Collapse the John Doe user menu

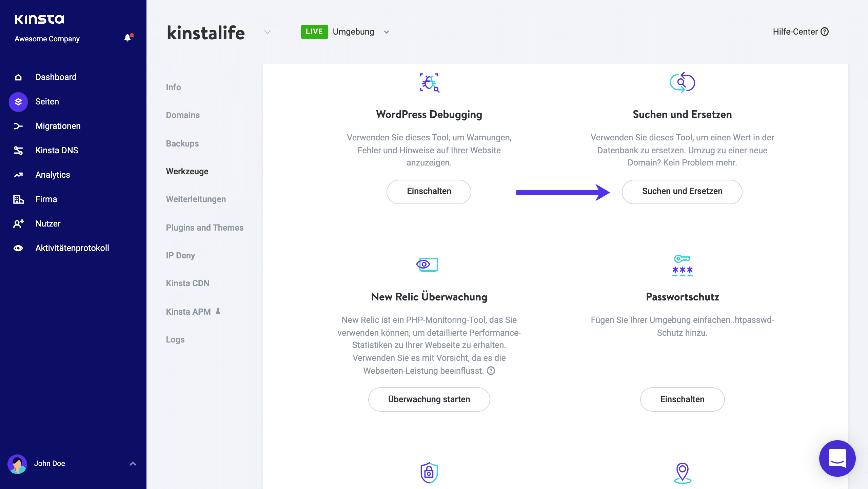pyautogui.click(x=133, y=463)
